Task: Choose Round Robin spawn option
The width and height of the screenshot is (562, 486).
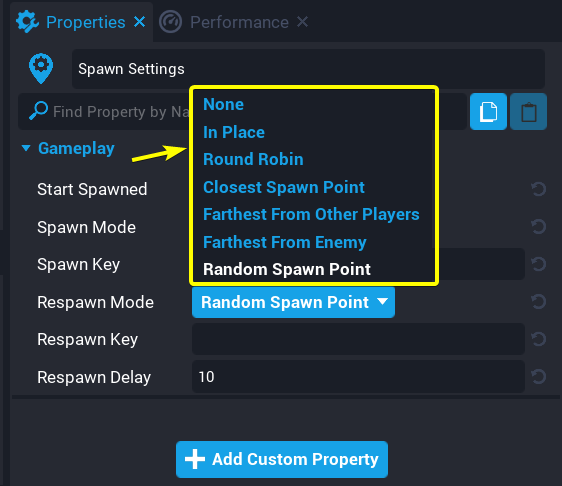Action: click(253, 159)
